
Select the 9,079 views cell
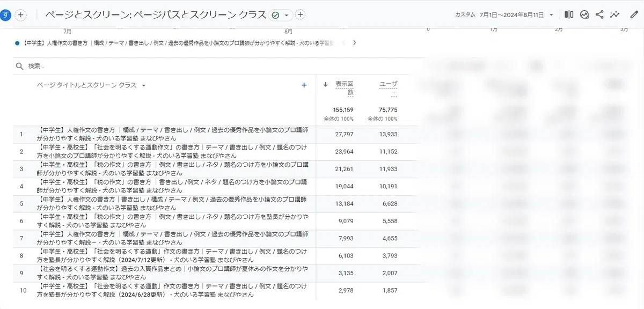click(346, 220)
